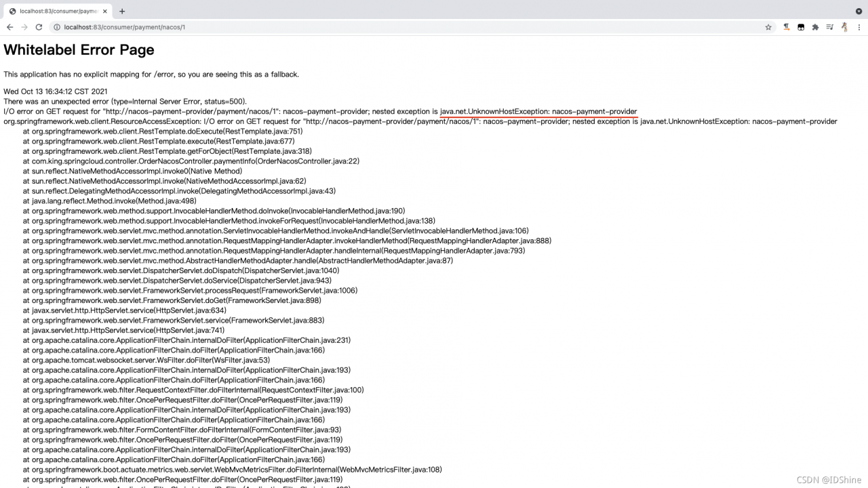The height and width of the screenshot is (488, 868).
Task: Click the NativeMethodAccessorImpl.java:62 stack line
Action: click(x=164, y=181)
